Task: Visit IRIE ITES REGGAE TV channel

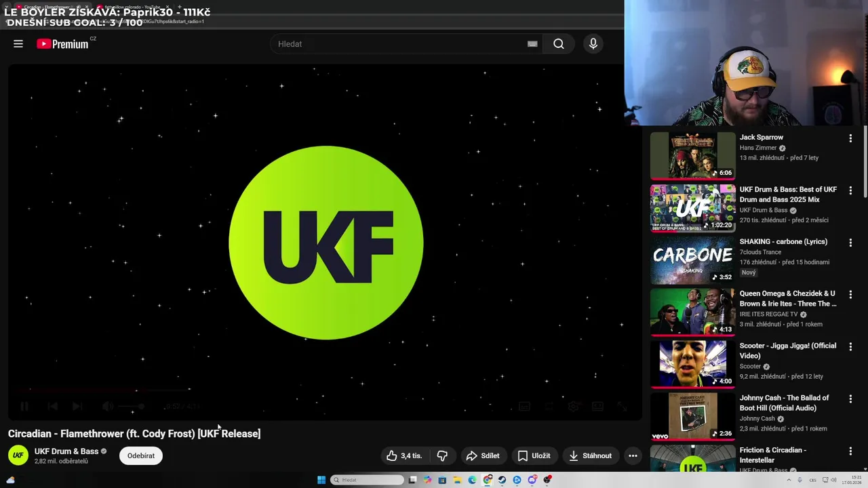Action: pos(769,314)
